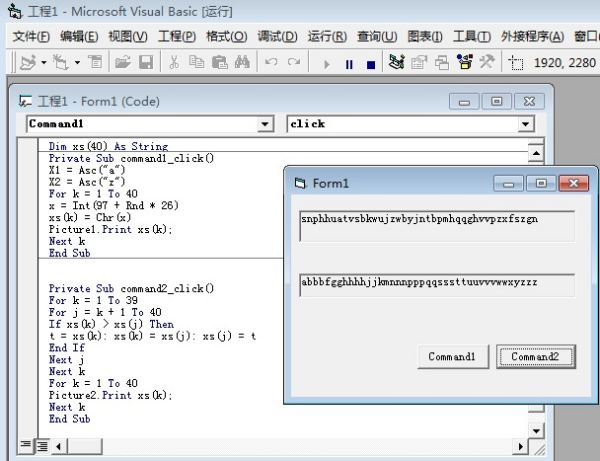This screenshot has height=461, width=600.
Task: Click the position indicator icon beside 1920, 2280
Action: 516,62
